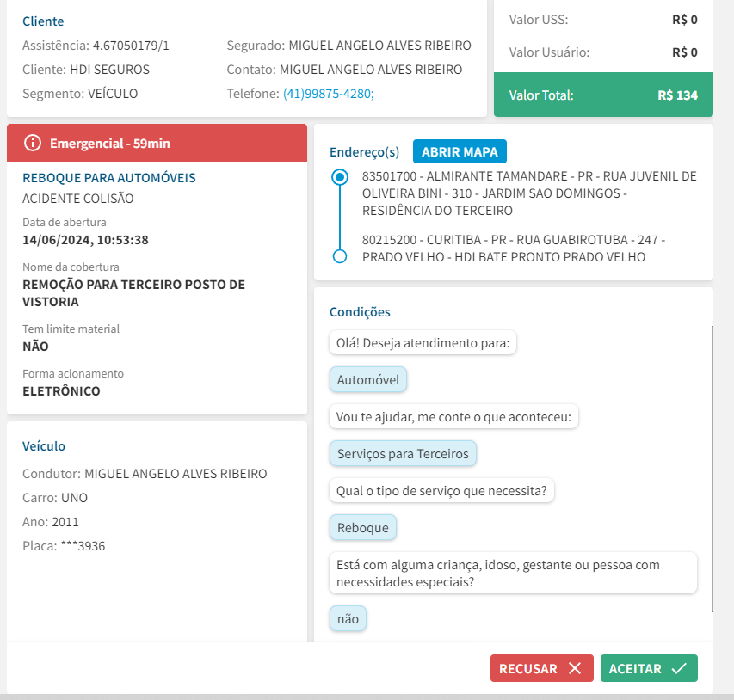This screenshot has height=700, width=734.
Task: Click the Emergencial - 59min banner text
Action: (x=110, y=143)
